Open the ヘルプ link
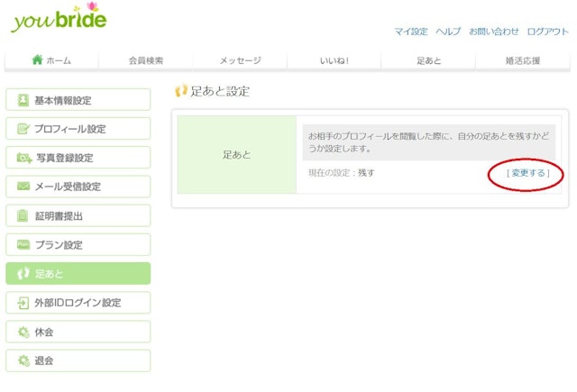Viewport: 577px width, 392px height. (448, 32)
